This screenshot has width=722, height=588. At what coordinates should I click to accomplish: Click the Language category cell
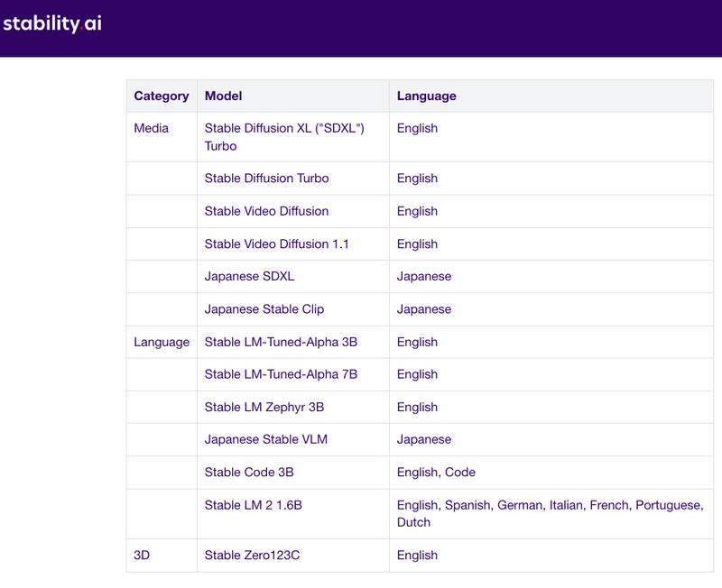[x=162, y=343]
